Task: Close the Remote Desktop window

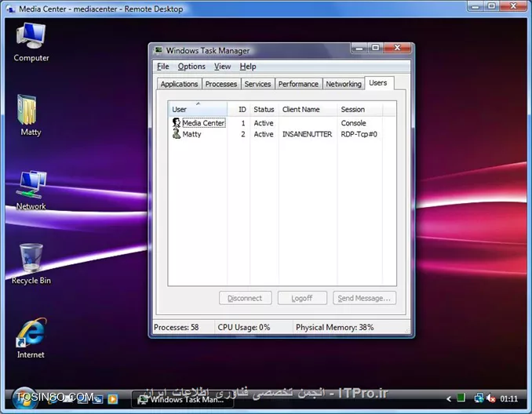Action: coord(513,6)
